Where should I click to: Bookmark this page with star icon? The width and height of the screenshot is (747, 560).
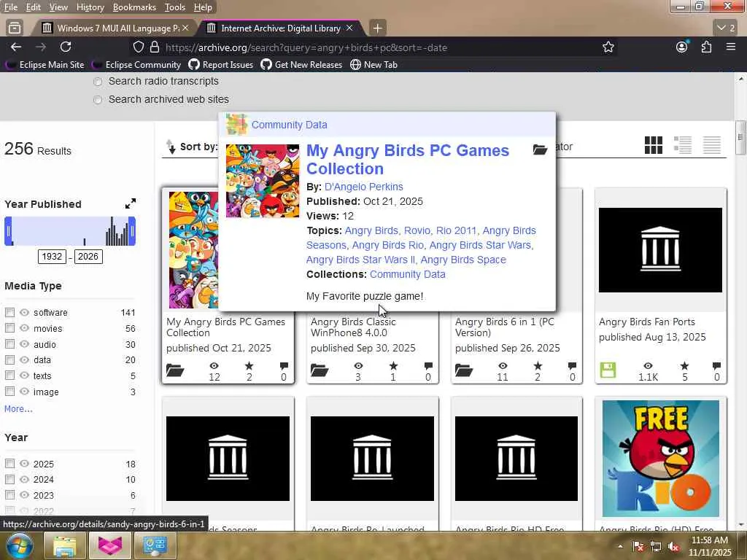point(608,47)
